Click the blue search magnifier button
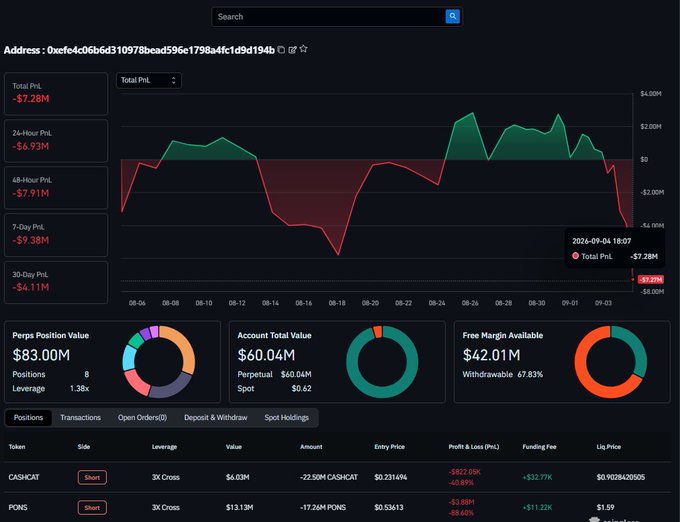 tap(452, 16)
